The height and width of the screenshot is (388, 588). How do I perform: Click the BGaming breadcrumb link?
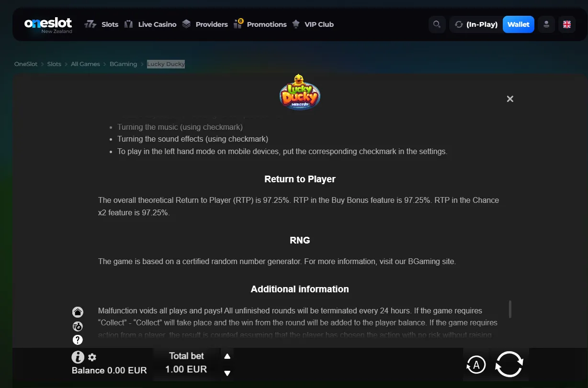124,64
